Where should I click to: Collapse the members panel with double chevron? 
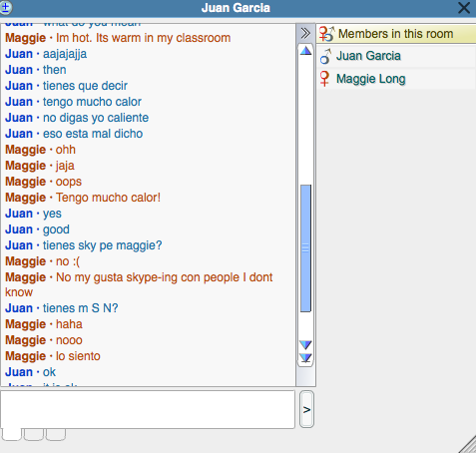[x=305, y=33]
